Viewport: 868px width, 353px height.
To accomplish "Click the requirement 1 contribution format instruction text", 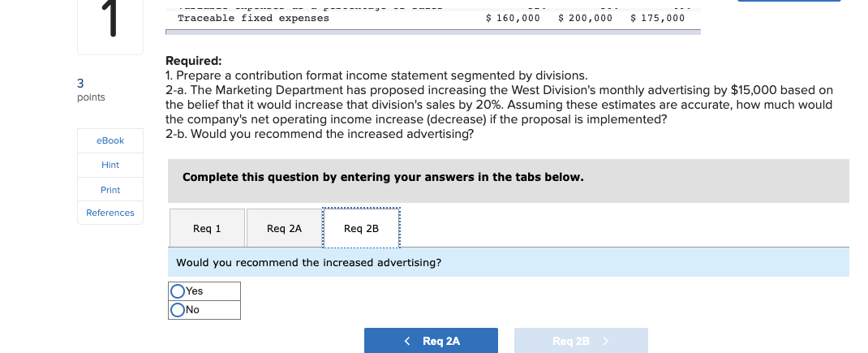I will click(x=376, y=75).
